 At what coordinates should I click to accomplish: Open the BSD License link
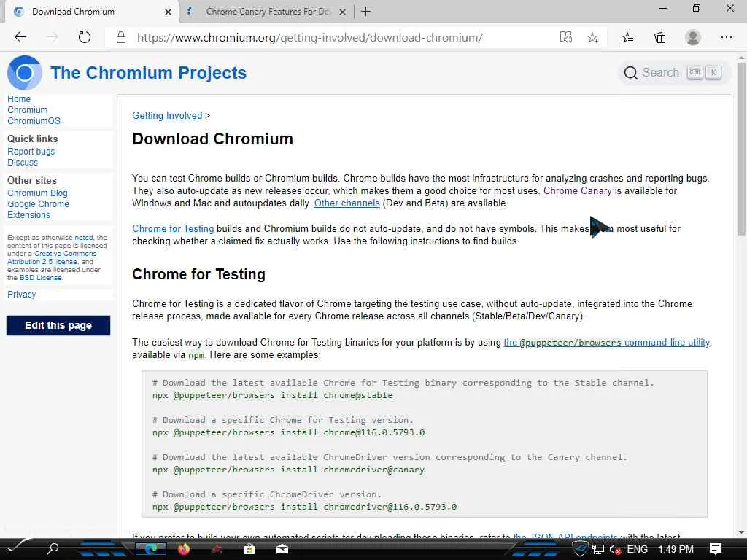[x=41, y=278]
